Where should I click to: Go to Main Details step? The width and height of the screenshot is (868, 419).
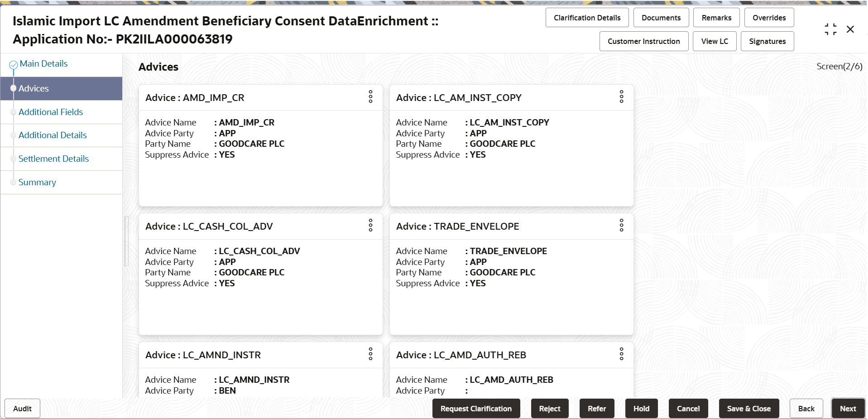pyautogui.click(x=43, y=64)
